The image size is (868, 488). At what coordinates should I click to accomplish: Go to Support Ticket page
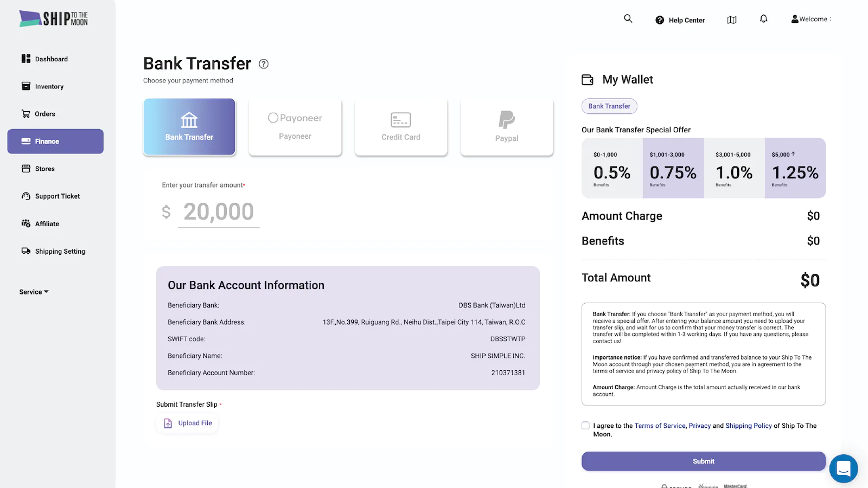tap(57, 196)
